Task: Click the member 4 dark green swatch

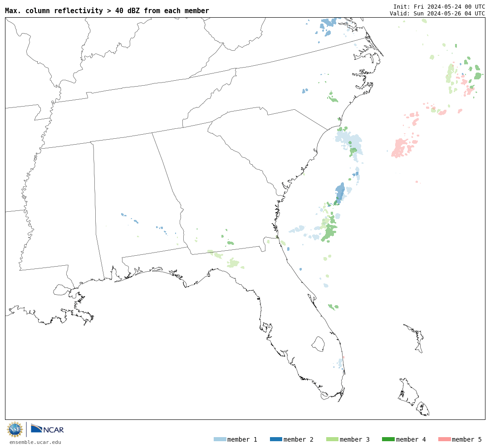Action: [x=388, y=439]
